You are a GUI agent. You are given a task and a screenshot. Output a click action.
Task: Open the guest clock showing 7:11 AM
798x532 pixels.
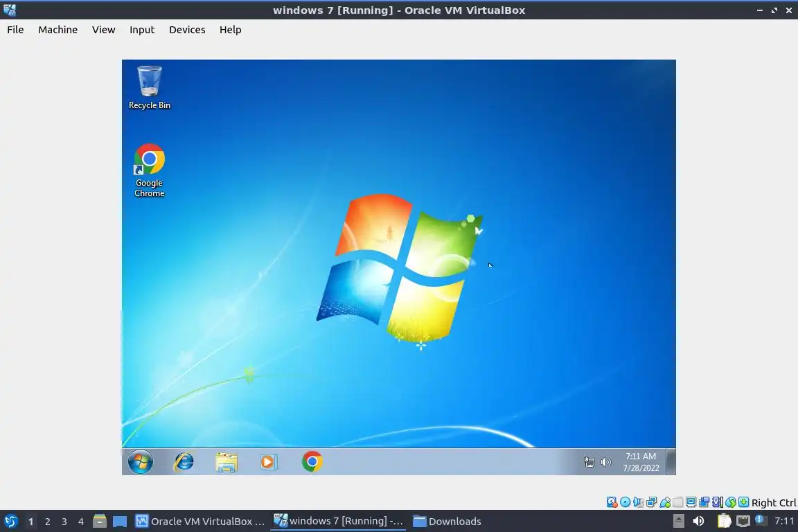click(641, 462)
